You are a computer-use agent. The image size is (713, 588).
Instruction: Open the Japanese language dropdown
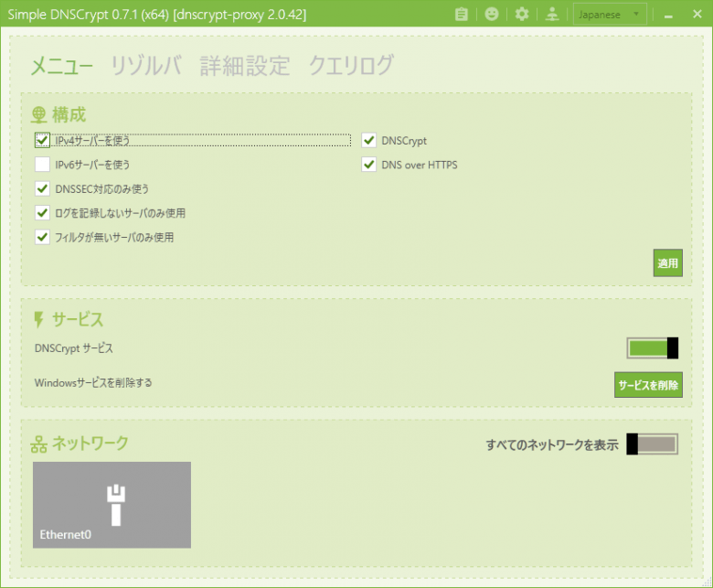point(610,15)
